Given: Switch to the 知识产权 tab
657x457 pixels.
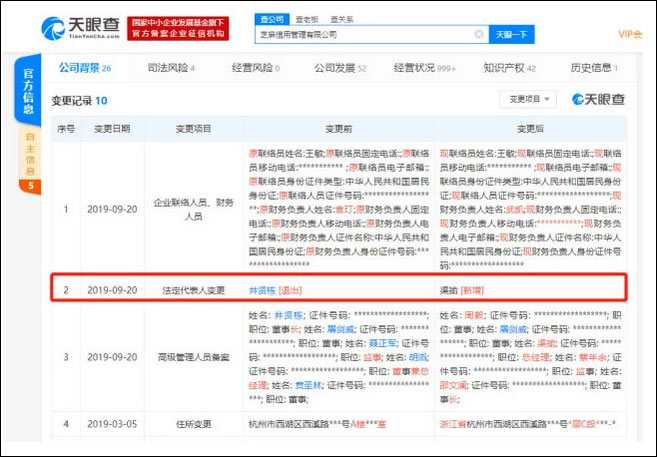Looking at the screenshot, I should pos(510,68).
